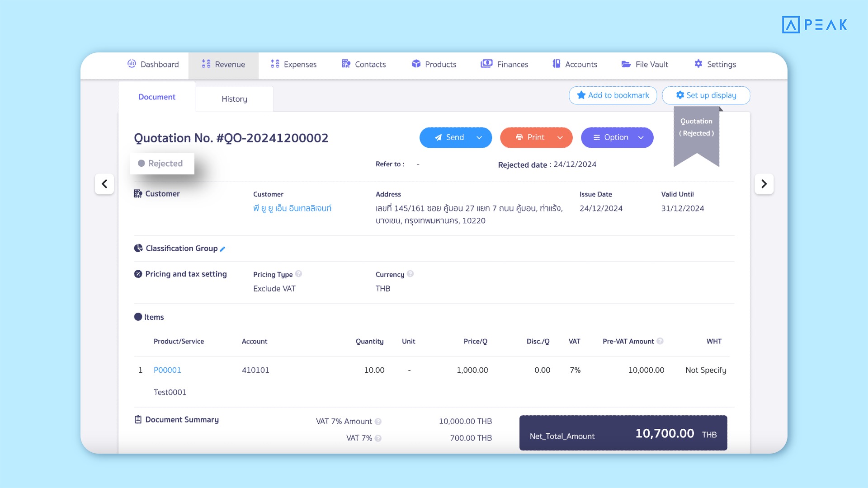Viewport: 868px width, 488px height.
Task: Click the VAT 7% Amount help icon
Action: [378, 422]
